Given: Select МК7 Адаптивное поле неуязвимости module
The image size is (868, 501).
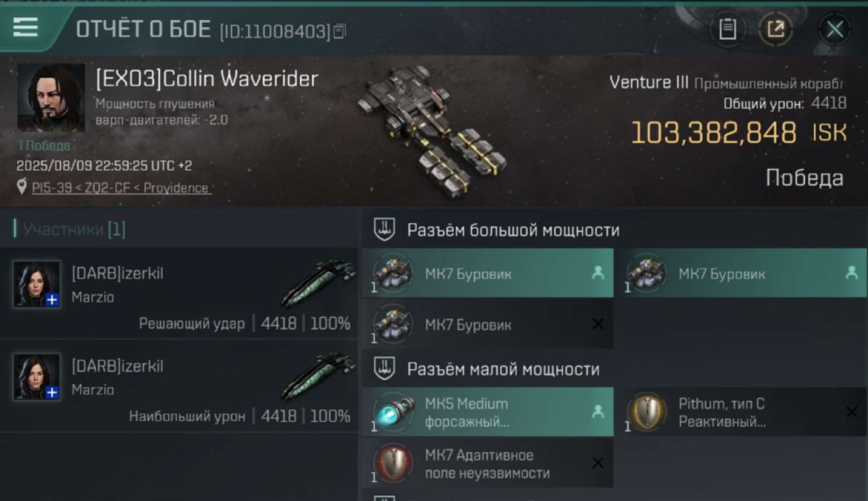Looking at the screenshot, I should pos(487,464).
